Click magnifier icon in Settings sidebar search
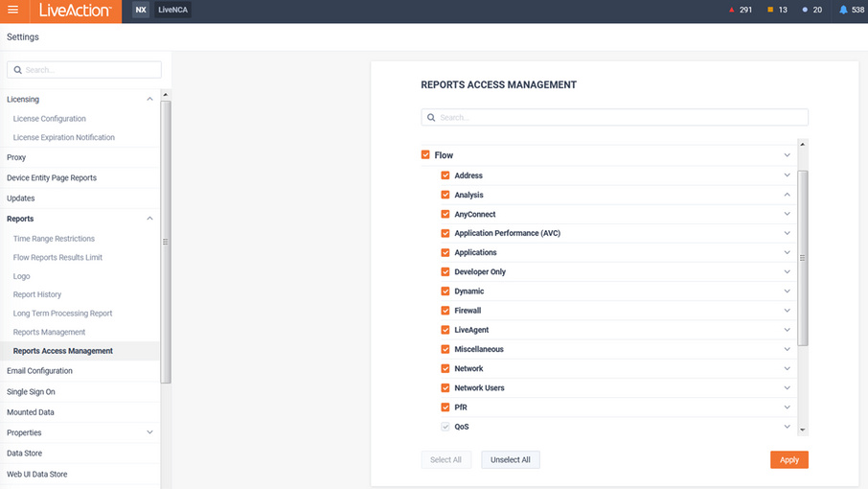Screen dimensions: 868x489 pos(17,70)
